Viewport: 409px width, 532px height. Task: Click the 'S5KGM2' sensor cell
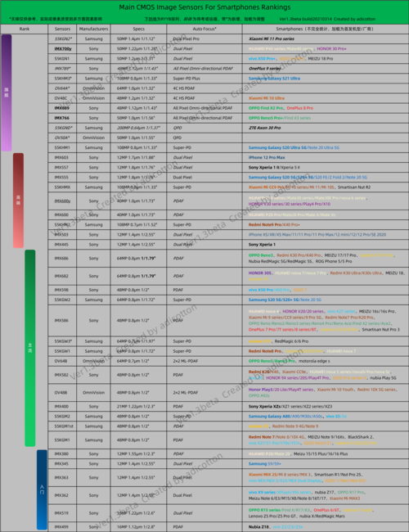click(62, 417)
